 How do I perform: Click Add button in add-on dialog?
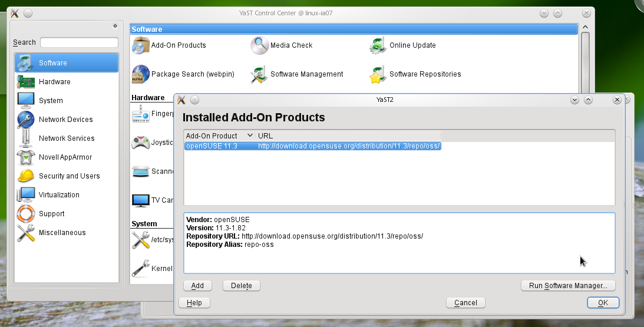coord(197,286)
